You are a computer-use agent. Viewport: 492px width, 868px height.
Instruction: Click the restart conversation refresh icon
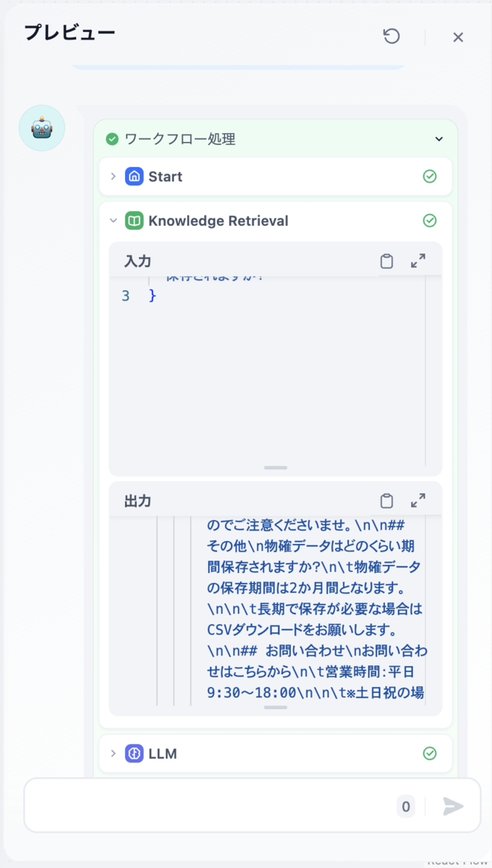[x=391, y=36]
